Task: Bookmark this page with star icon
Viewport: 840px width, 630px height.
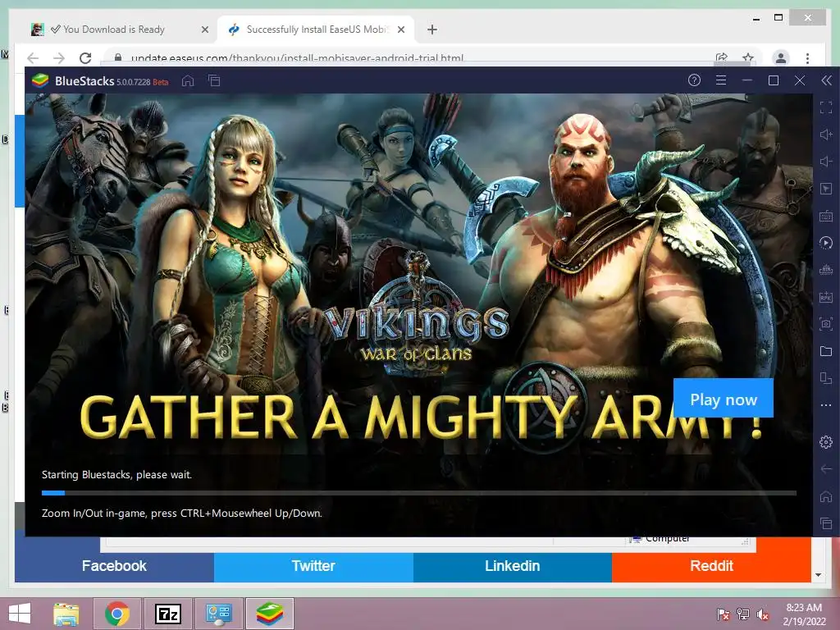Action: (748, 58)
